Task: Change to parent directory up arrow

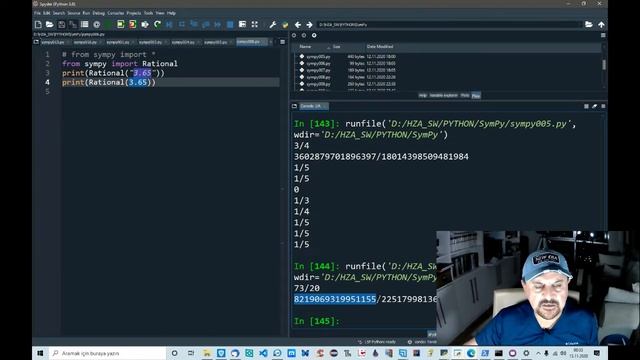Action: click(x=601, y=24)
